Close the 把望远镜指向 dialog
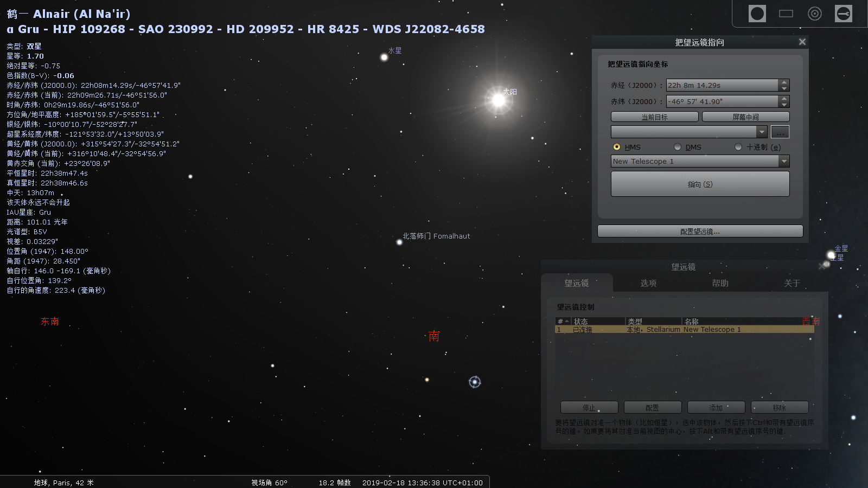This screenshot has width=868, height=488. (802, 42)
